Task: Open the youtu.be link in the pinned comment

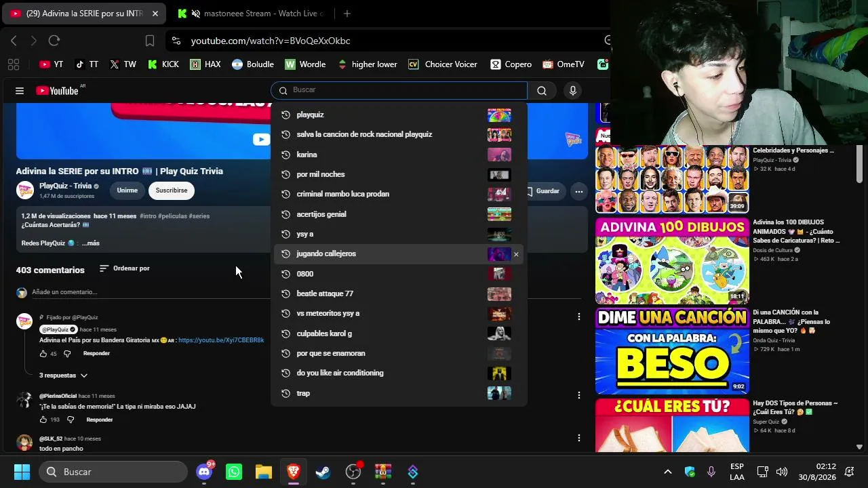Action: [221, 340]
